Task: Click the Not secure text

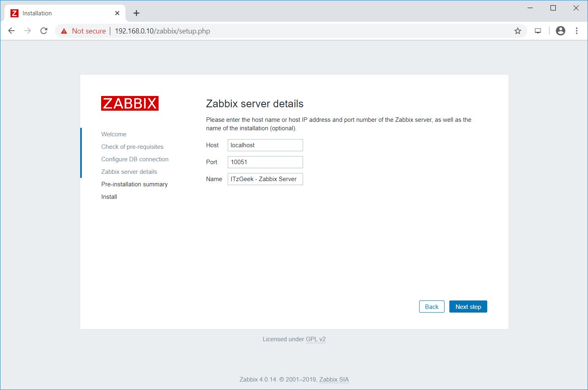Action: (x=89, y=31)
